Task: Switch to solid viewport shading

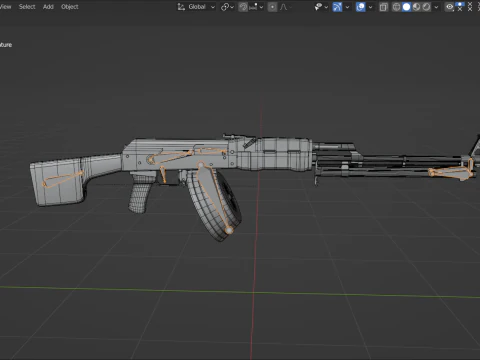Action: pos(406,7)
